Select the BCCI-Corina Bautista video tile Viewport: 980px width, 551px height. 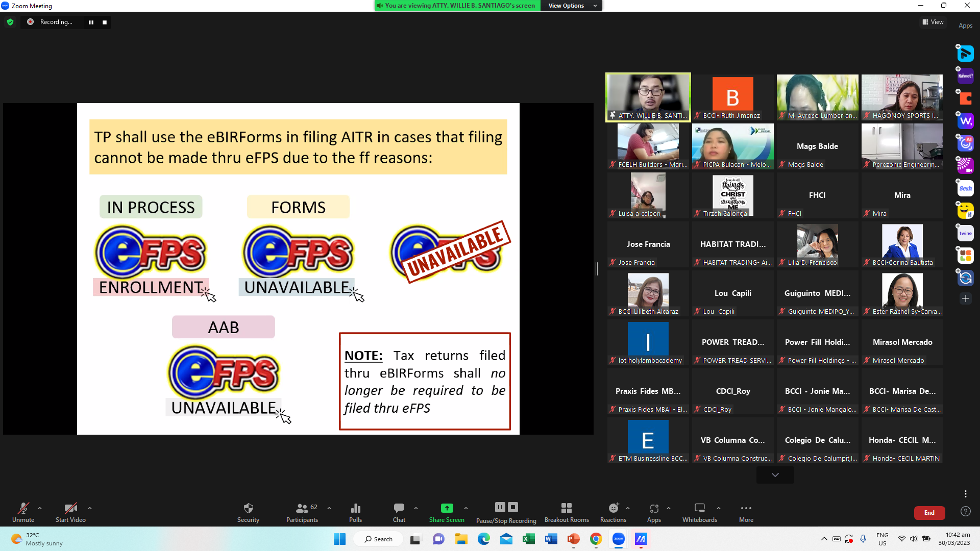point(902,244)
